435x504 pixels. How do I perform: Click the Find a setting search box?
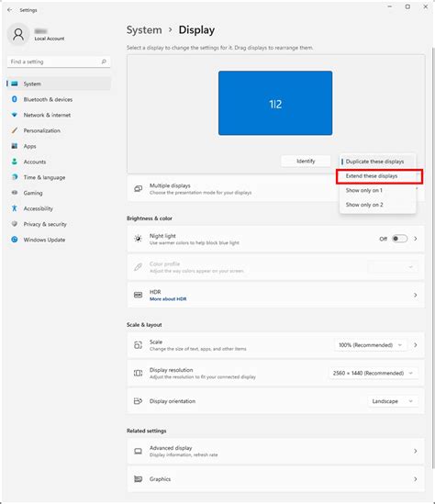(x=59, y=62)
